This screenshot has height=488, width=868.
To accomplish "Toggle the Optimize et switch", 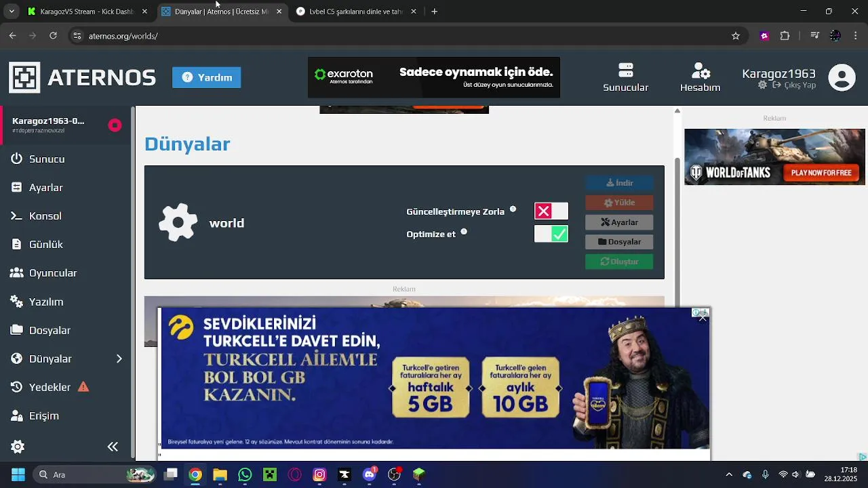I will click(x=551, y=234).
